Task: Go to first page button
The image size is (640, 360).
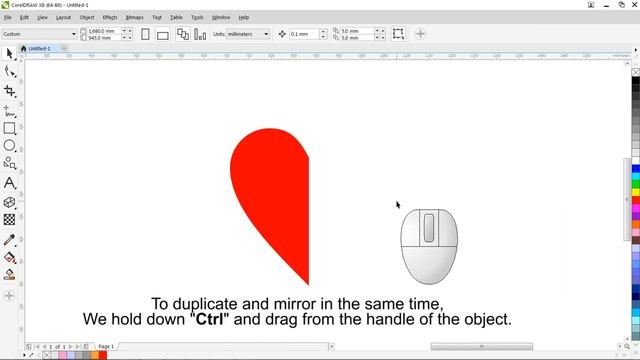Action: click(37, 347)
